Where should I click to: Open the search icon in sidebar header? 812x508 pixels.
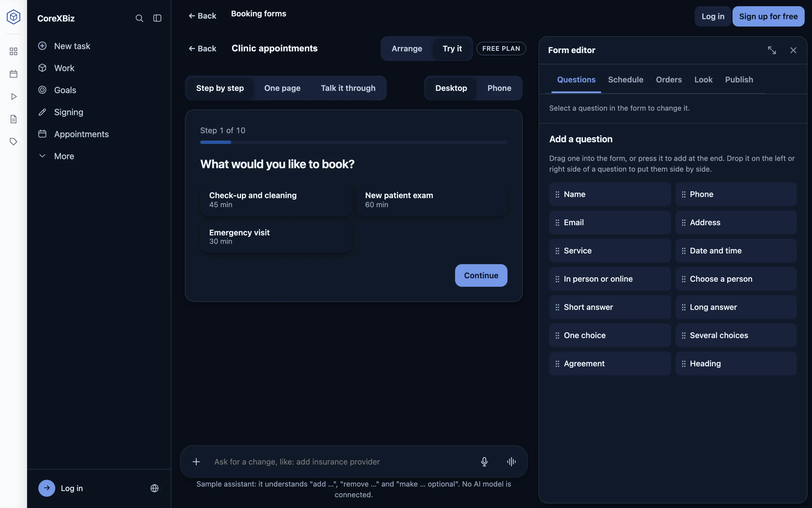click(x=139, y=18)
